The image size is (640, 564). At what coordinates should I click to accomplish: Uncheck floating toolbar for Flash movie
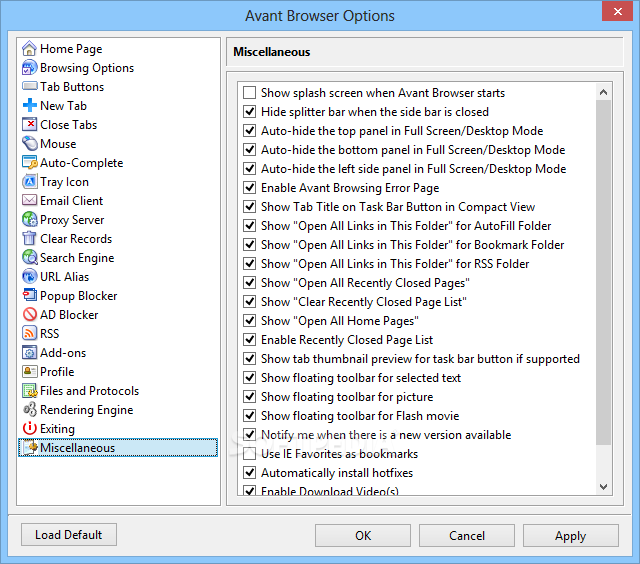pos(249,415)
